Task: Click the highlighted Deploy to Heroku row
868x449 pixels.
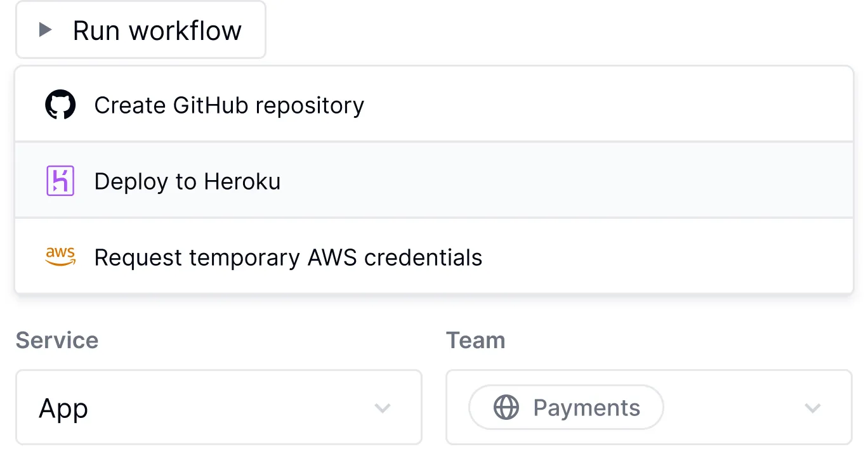Action: point(433,181)
